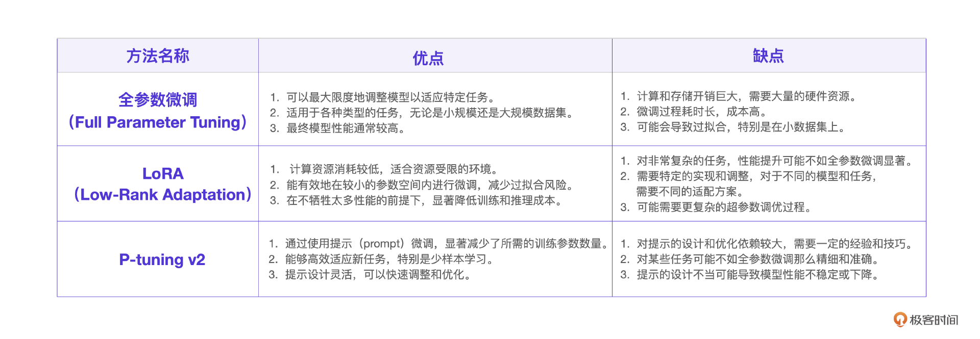Click the line 计算和存储开销巨大
This screenshot has width=980, height=339.
(x=748, y=96)
